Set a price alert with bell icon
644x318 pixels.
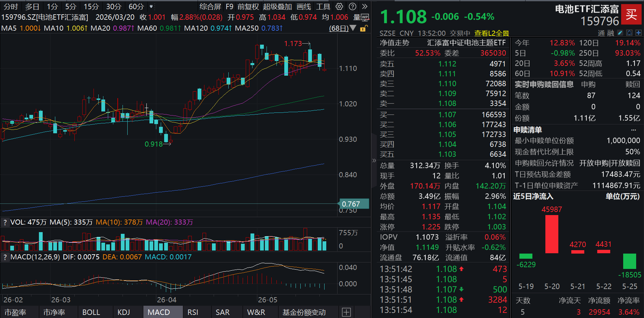tap(629, 33)
